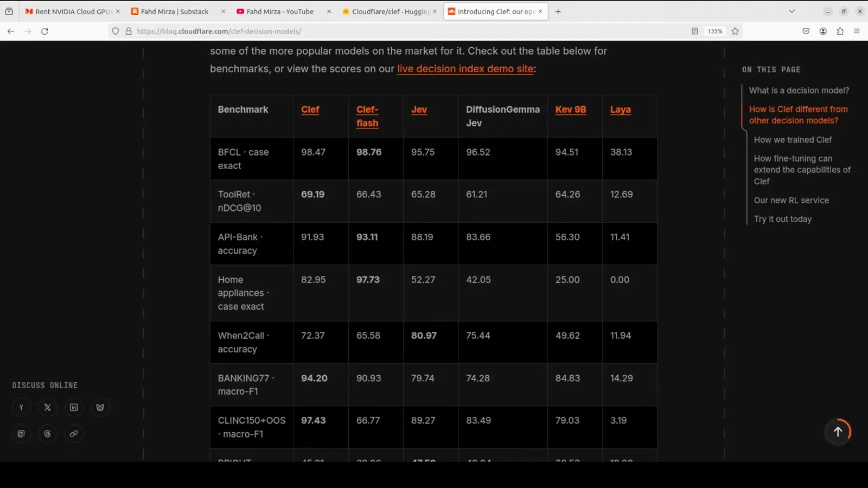This screenshot has width=868, height=488.
Task: Open the Firefox account icon
Action: pos(823,31)
